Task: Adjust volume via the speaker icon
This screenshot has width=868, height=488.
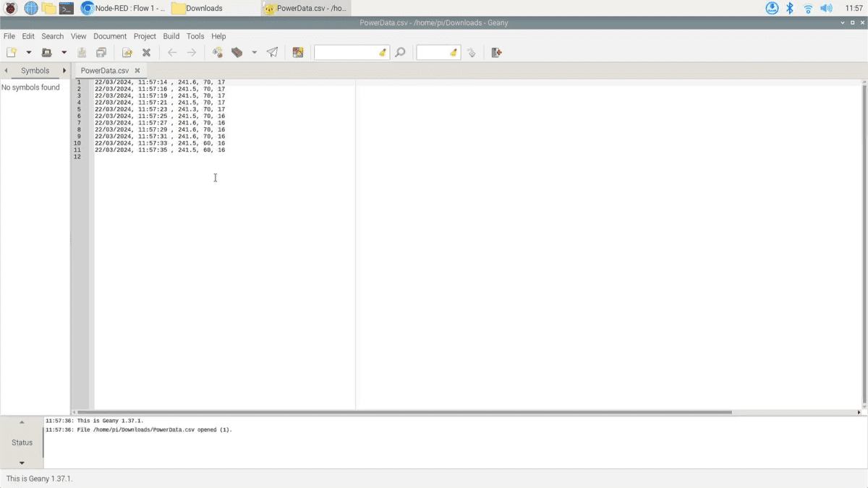Action: [x=825, y=8]
